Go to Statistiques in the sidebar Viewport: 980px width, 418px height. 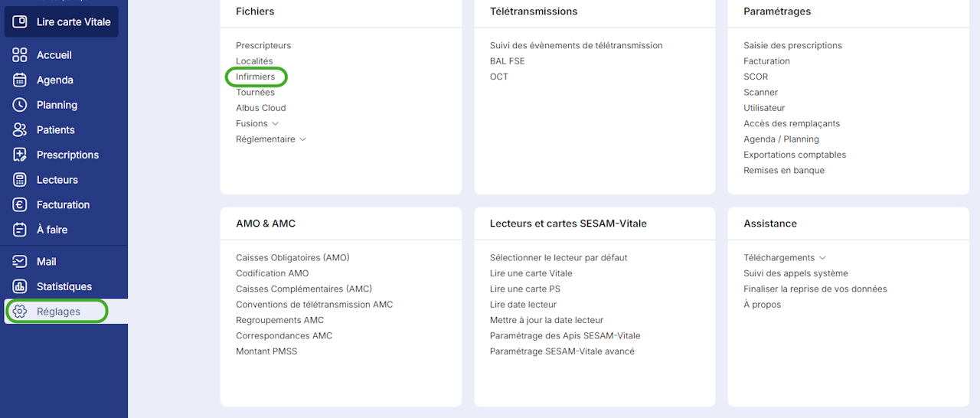coord(64,287)
